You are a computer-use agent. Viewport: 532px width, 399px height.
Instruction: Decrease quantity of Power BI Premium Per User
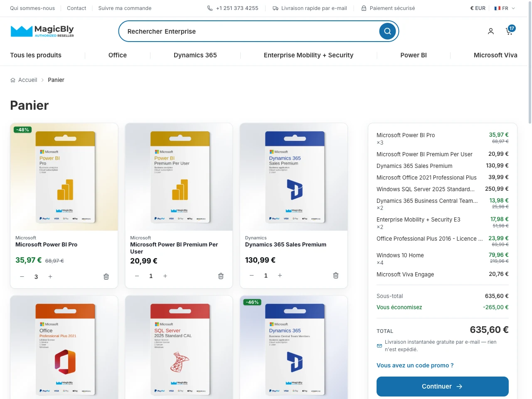[137, 276]
